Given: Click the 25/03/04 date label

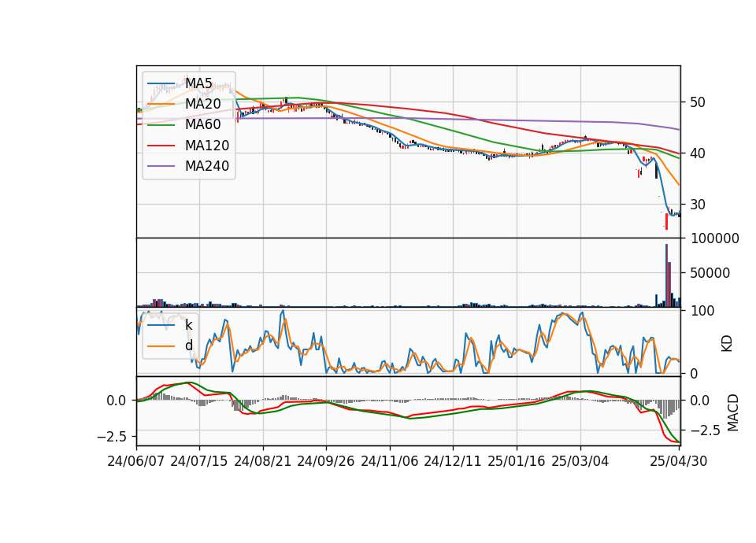Looking at the screenshot, I should point(580,461).
